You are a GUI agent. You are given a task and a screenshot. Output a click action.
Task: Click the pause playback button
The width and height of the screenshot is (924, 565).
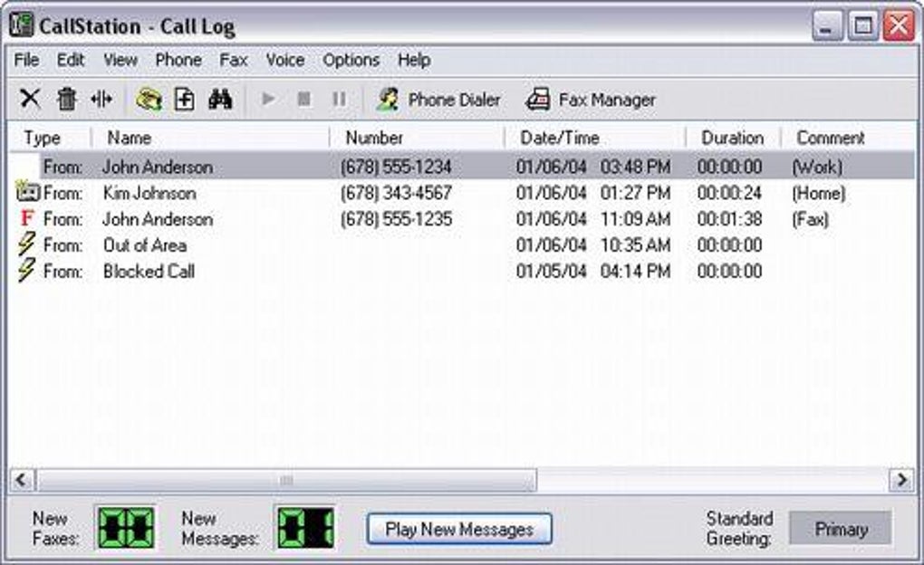click(x=340, y=99)
